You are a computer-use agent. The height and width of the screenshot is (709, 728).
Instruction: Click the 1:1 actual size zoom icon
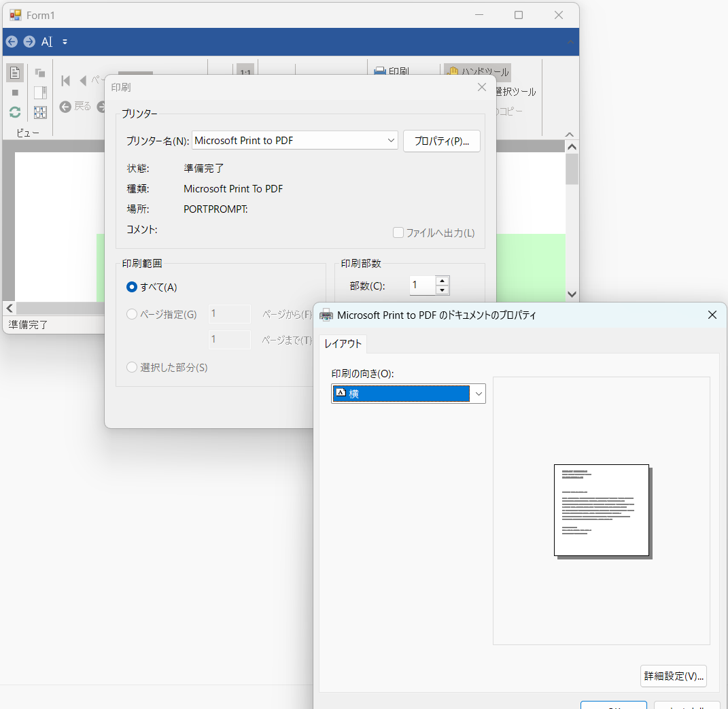pos(245,71)
